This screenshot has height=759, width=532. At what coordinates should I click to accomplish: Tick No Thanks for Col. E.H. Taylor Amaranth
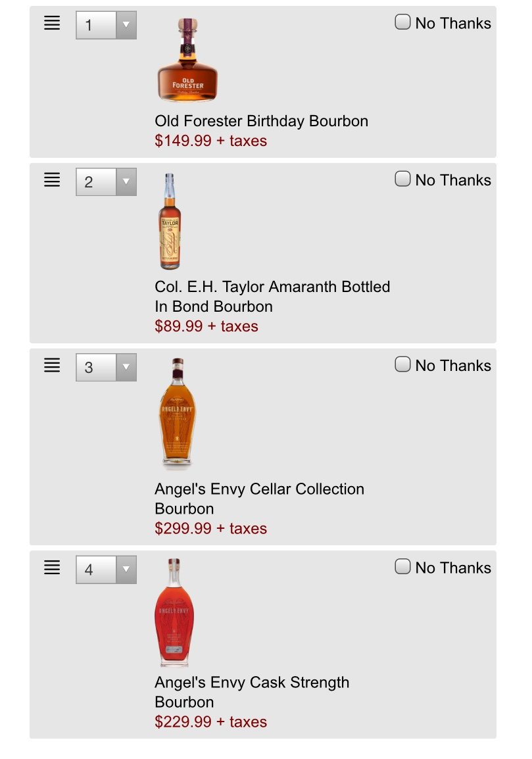pos(402,179)
